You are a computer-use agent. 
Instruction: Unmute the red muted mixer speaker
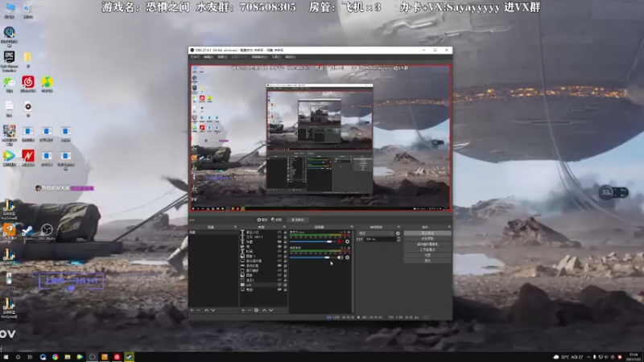(340, 242)
